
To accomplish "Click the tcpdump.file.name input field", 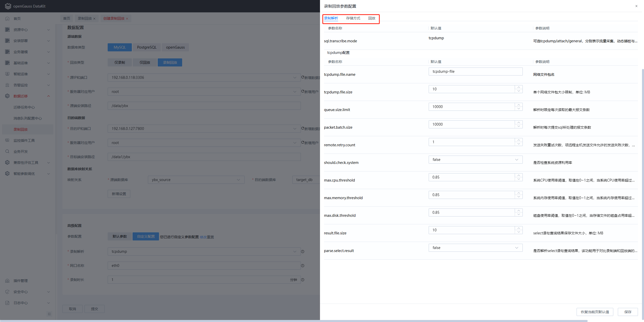I will click(x=475, y=71).
